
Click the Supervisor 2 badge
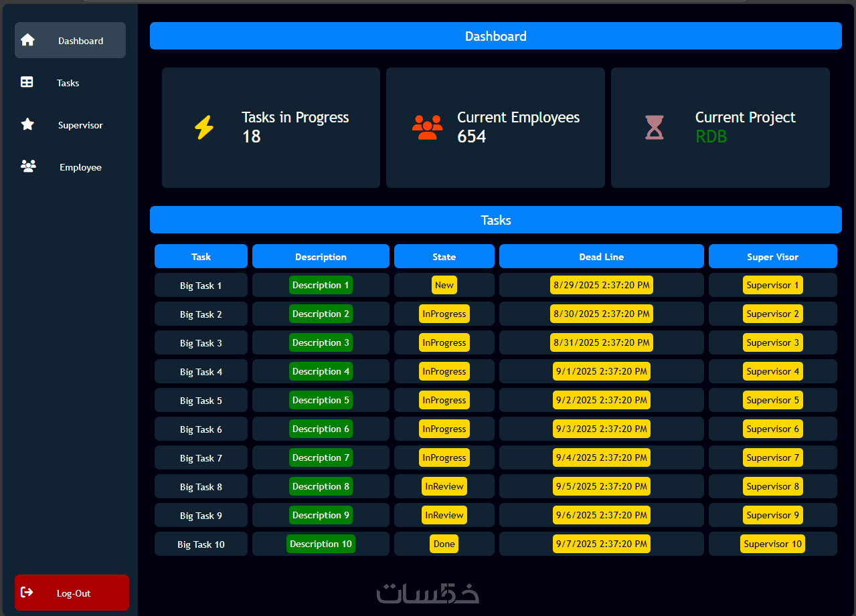(x=773, y=314)
